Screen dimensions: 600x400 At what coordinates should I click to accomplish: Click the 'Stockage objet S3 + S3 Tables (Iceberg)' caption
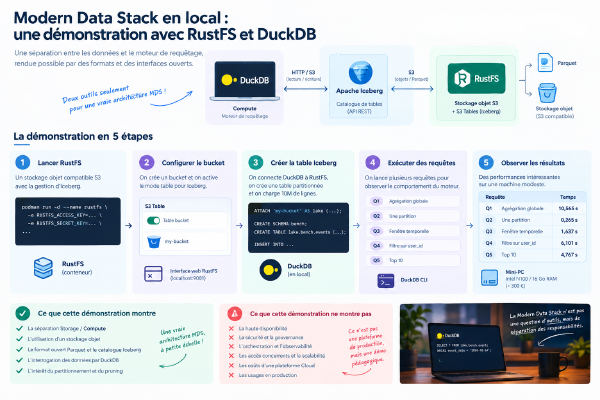(476, 107)
